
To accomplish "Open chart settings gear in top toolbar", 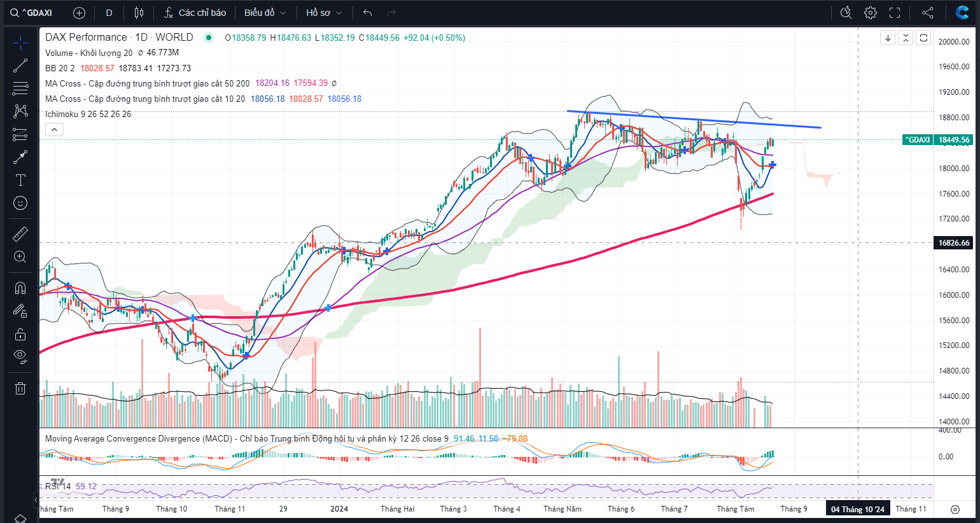I will (871, 13).
